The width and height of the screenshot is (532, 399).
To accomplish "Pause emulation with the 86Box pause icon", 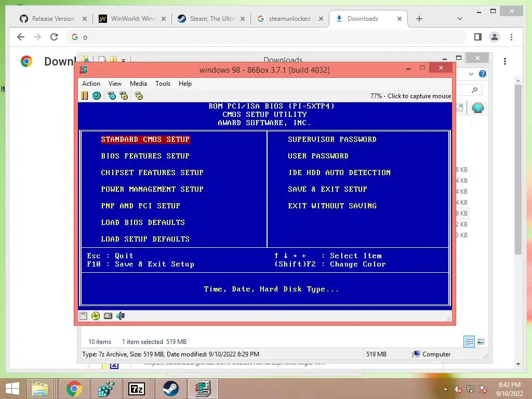I will pyautogui.click(x=85, y=96).
